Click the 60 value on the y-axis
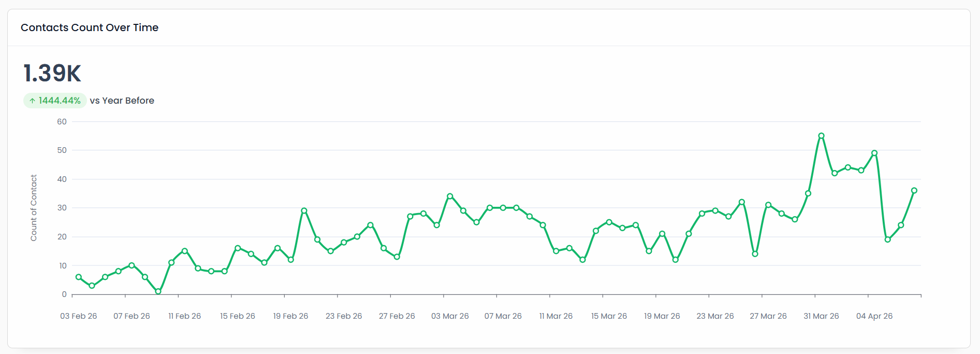This screenshot has width=980, height=354. coord(62,122)
